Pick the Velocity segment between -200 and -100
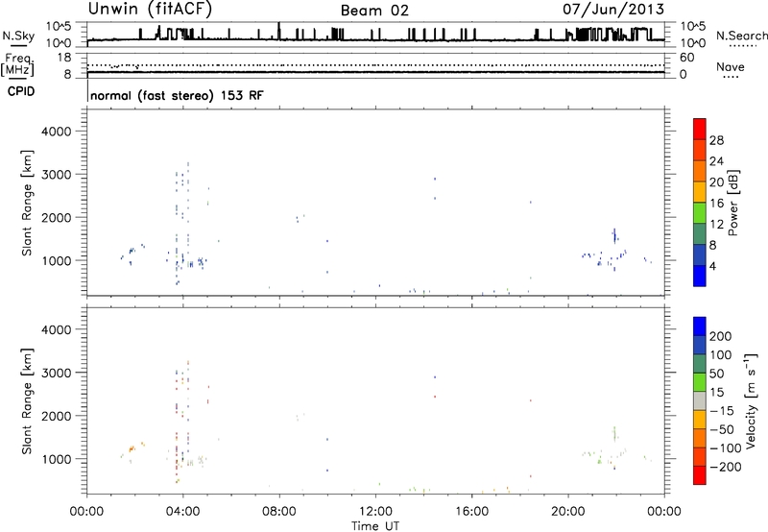Image resolution: width=768 pixels, height=532 pixels. 700,456
